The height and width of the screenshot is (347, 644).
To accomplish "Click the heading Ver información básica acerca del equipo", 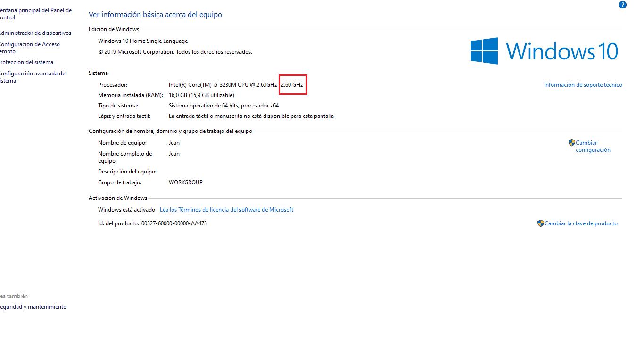I will pyautogui.click(x=155, y=15).
